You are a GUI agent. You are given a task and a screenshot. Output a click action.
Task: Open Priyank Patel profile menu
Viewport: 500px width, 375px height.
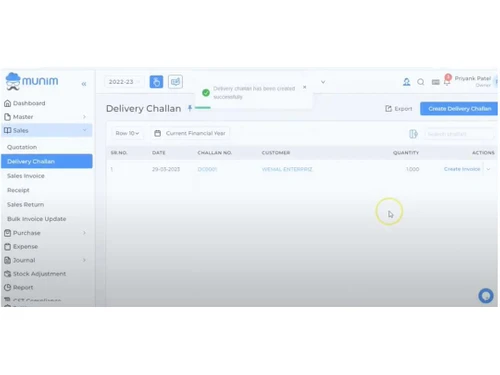pyautogui.click(x=473, y=81)
